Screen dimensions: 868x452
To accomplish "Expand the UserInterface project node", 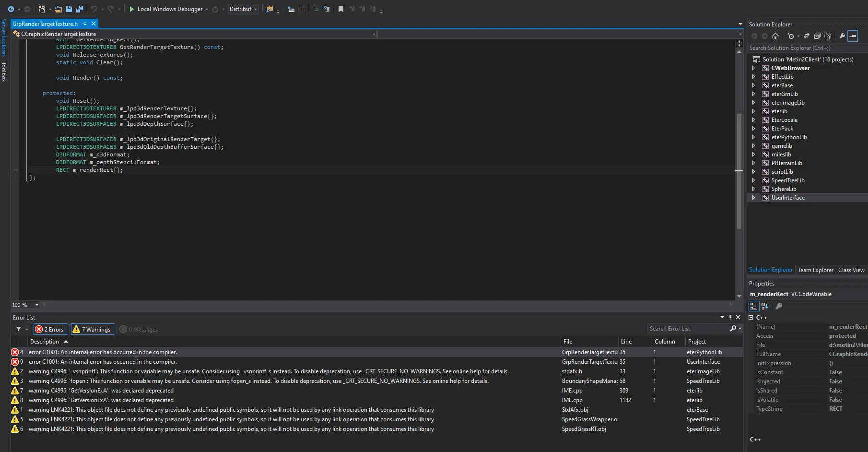I will point(753,198).
